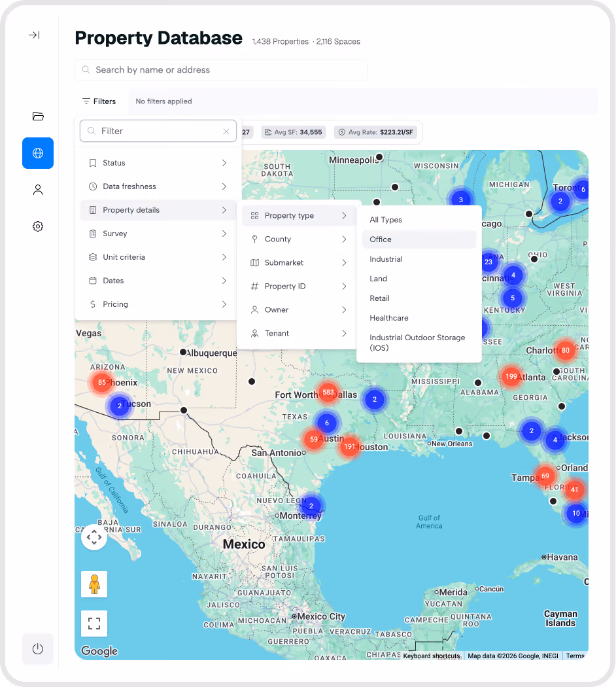Click the Houston cluster marker 191
This screenshot has width=616, height=687.
pos(349,446)
